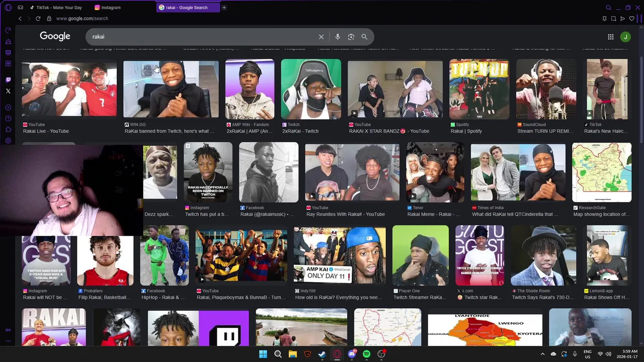Open Lemon8-app Rakai Shows Off thumbnail
Screen dimensions: 644x362
(x=607, y=255)
